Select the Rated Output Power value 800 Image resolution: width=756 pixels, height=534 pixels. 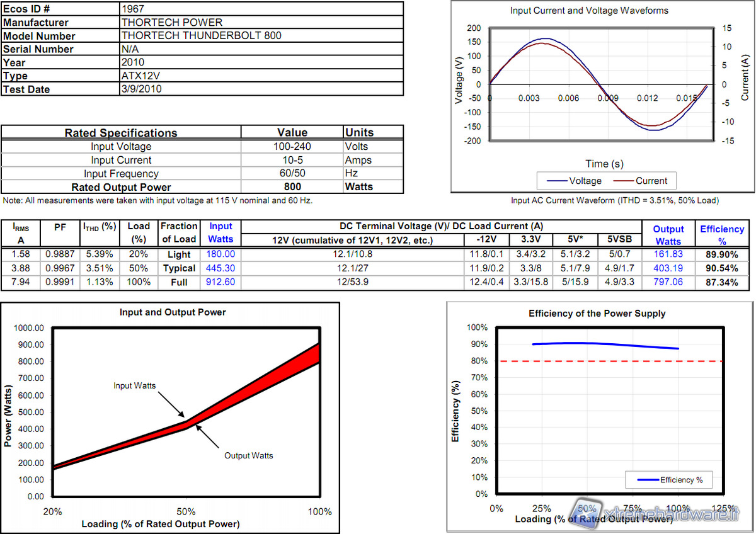(292, 186)
